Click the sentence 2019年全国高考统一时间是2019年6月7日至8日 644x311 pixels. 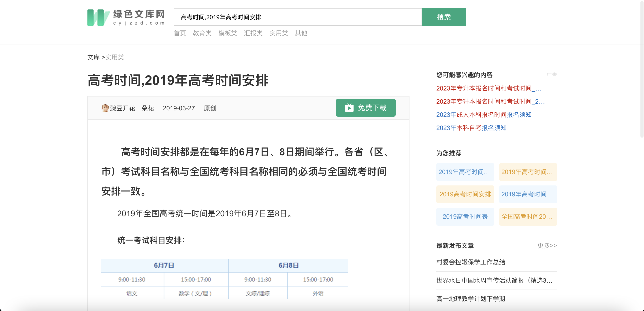[205, 213]
